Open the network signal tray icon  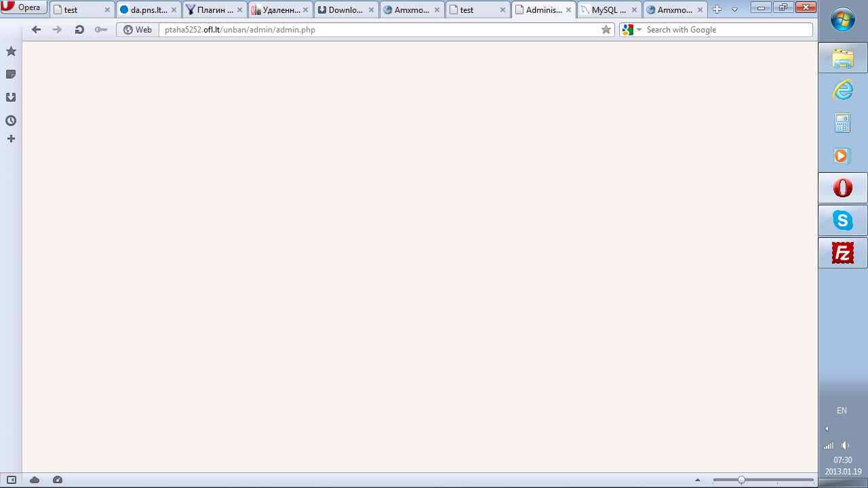829,445
